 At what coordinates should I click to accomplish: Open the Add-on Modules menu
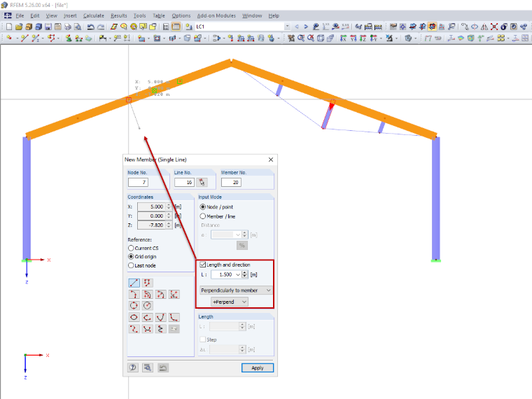click(x=216, y=15)
